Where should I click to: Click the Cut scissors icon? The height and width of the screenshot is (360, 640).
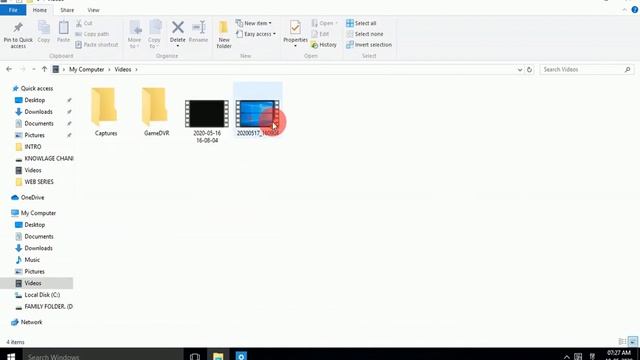(x=79, y=23)
